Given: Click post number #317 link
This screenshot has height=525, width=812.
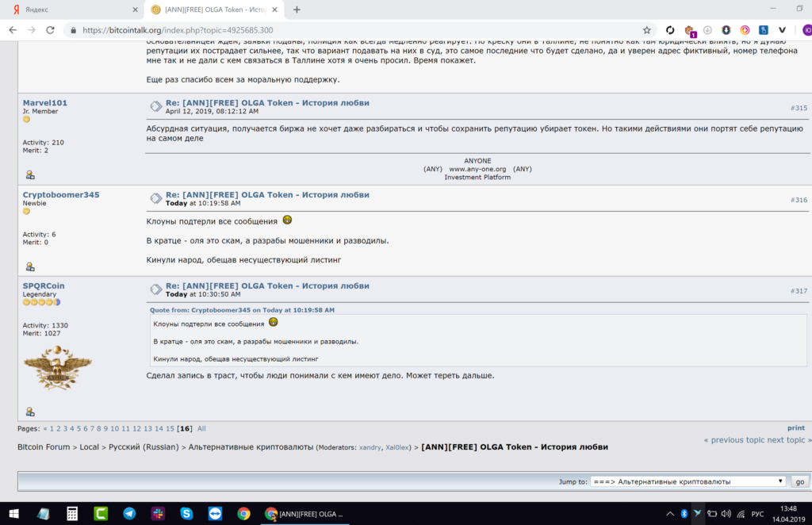Looking at the screenshot, I should pos(799,291).
